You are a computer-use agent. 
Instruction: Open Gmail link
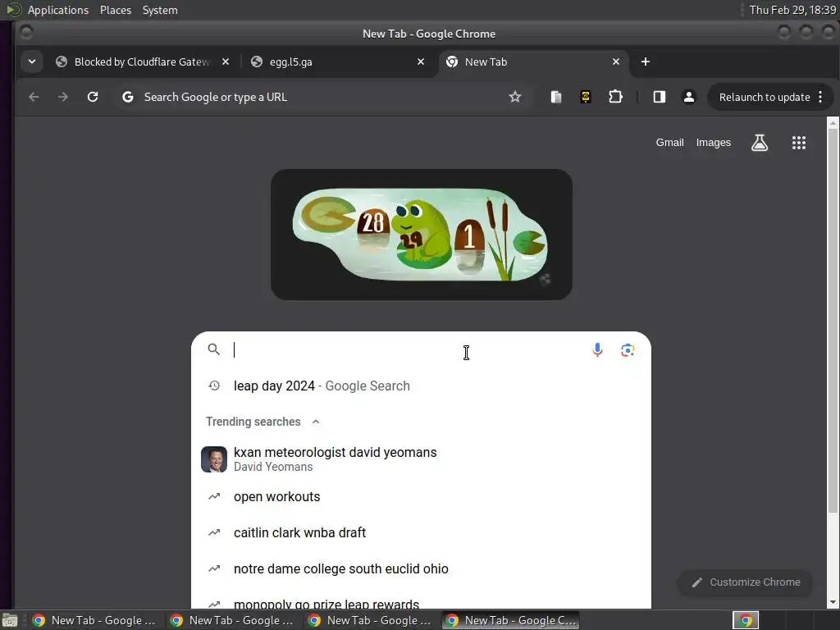669,143
